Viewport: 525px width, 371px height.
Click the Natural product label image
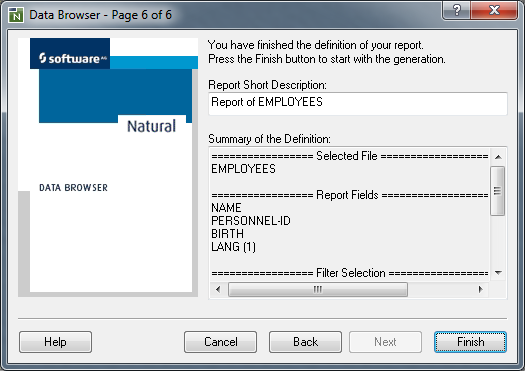151,126
